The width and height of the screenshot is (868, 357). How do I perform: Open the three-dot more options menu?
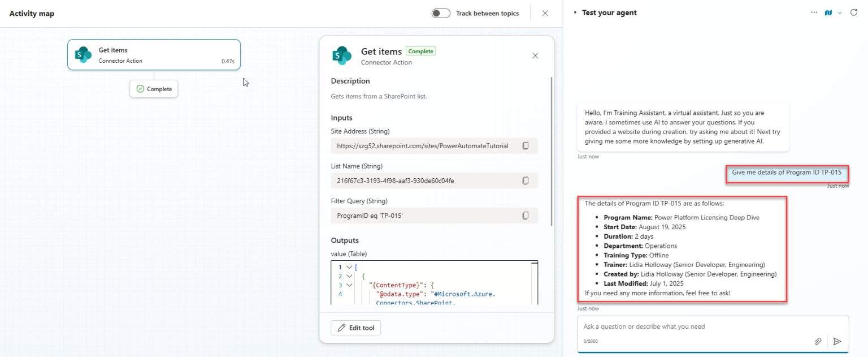814,12
